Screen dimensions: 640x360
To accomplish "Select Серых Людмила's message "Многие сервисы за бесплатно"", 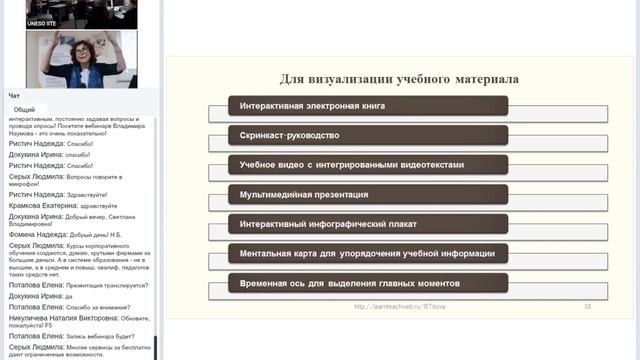I will click(80, 351).
